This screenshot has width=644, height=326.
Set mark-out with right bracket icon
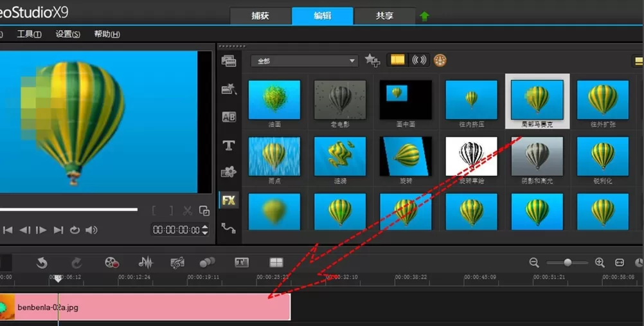(171, 211)
